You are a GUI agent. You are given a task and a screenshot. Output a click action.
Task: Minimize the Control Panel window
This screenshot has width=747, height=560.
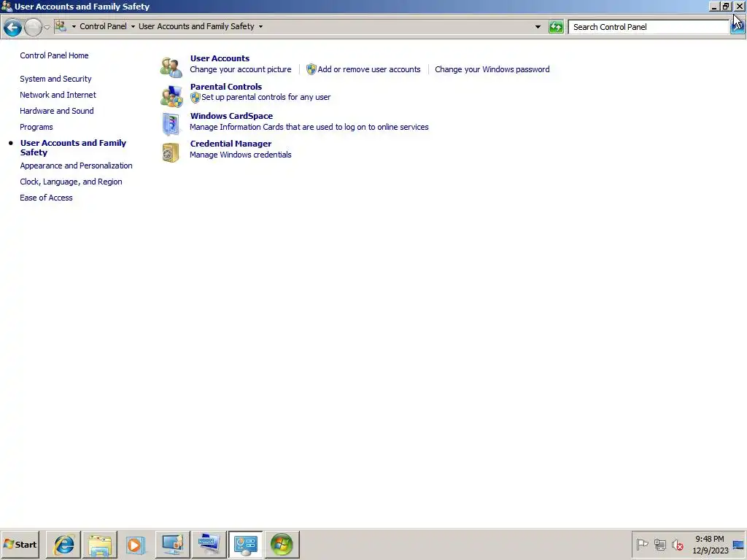[x=713, y=6]
